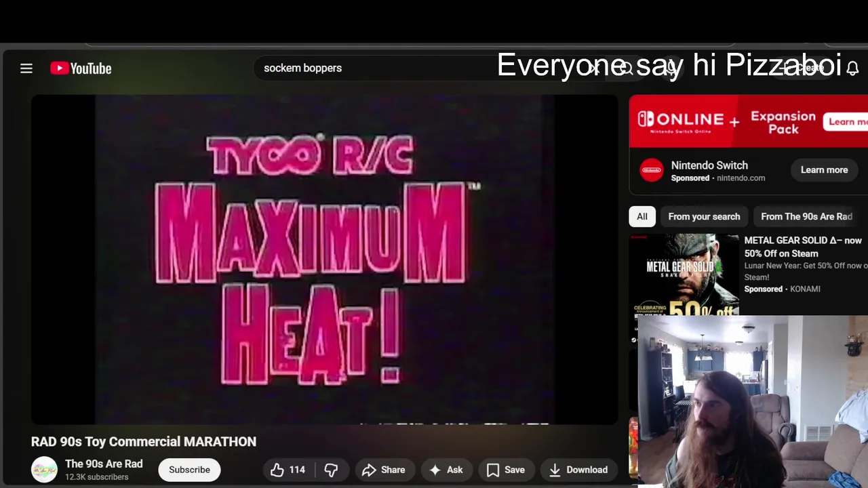
Task: Go to the YouTube home logo
Action: [x=81, y=68]
